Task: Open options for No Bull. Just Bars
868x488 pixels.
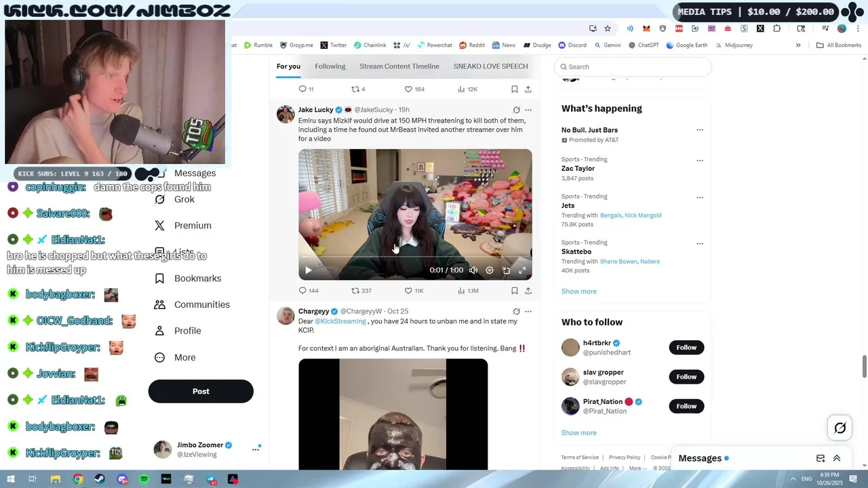Action: point(700,130)
